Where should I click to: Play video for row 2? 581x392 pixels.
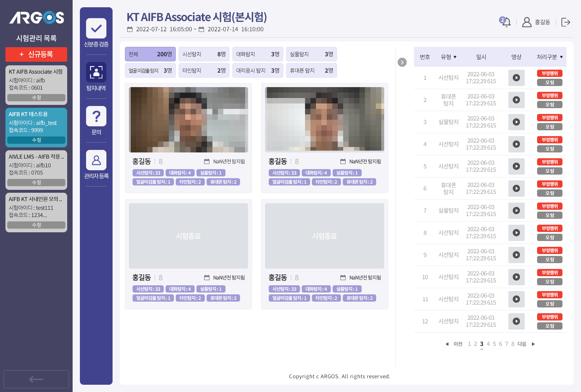[516, 100]
